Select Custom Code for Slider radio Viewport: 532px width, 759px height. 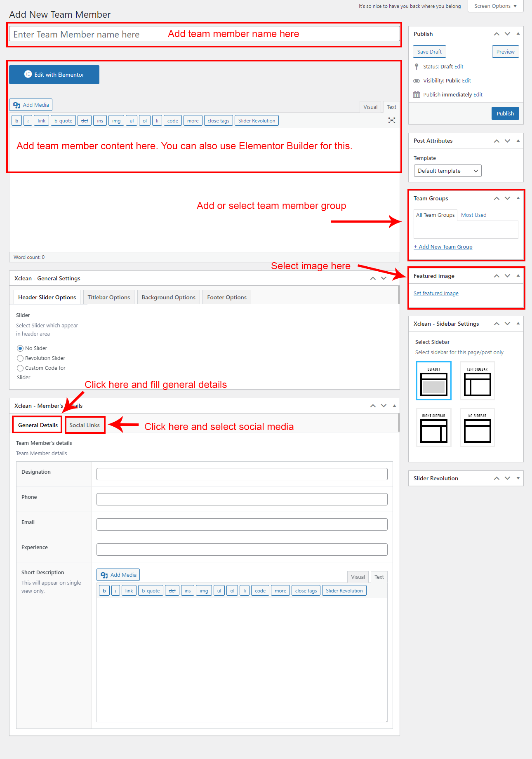20,368
